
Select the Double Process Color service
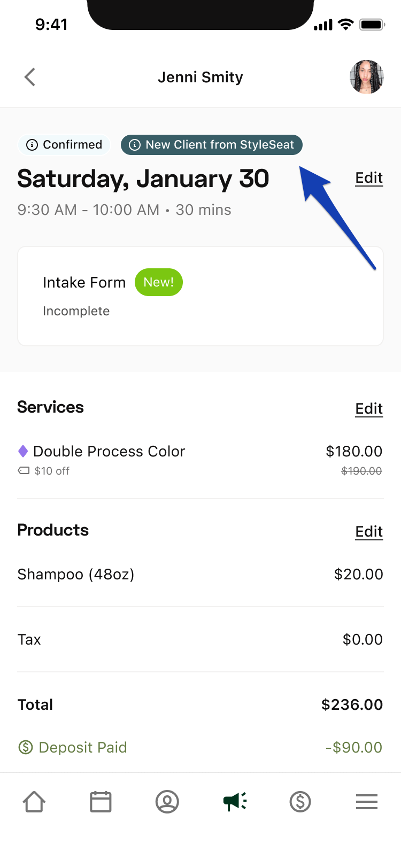109,452
